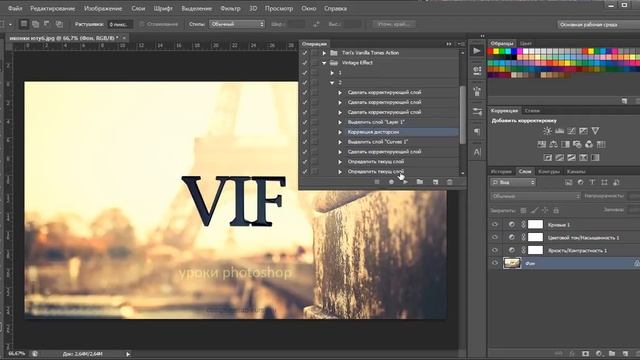Pick the red swatch in Образцы panel
The height and width of the screenshot is (360, 640).
click(490, 51)
